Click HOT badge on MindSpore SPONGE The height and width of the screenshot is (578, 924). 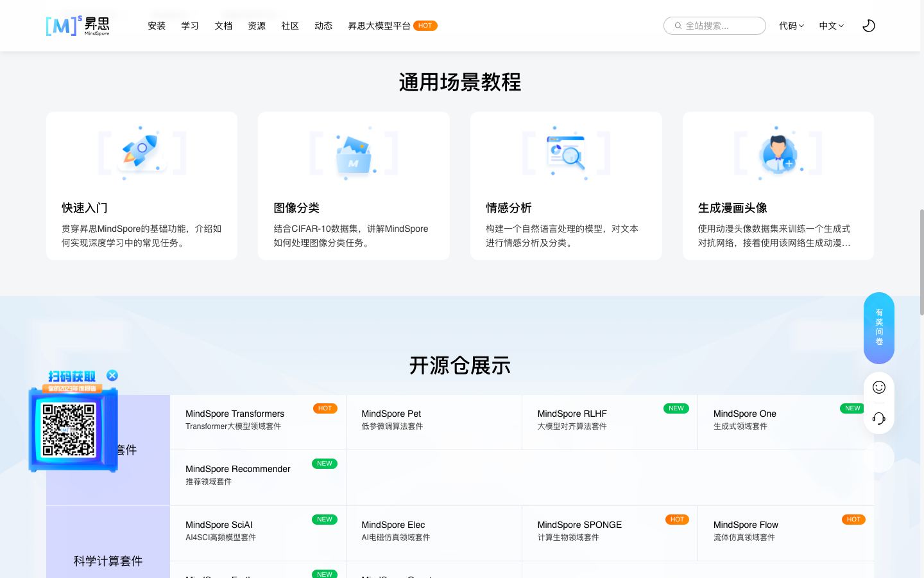(x=677, y=520)
